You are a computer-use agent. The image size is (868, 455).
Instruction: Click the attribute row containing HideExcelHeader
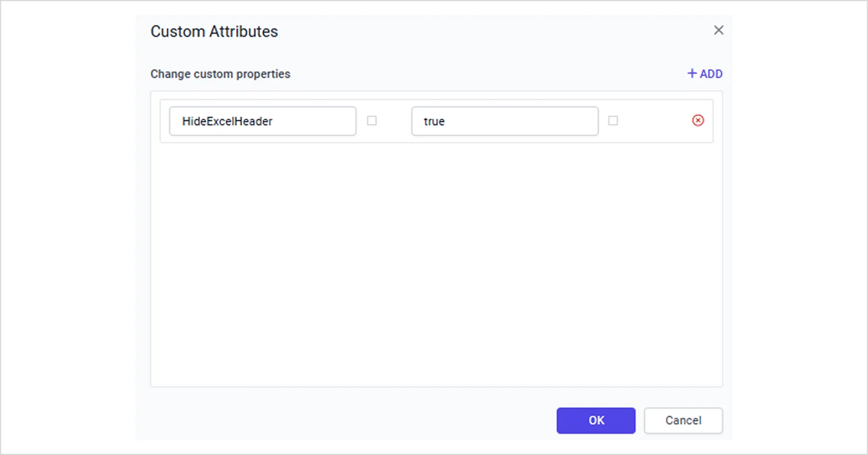[436, 120]
